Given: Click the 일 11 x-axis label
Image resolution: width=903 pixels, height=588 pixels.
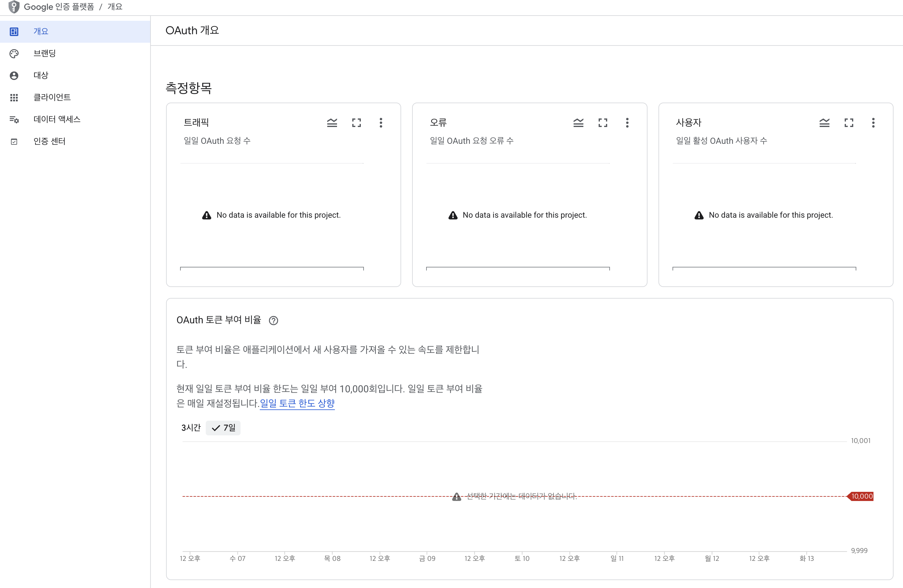Looking at the screenshot, I should pos(617,558).
